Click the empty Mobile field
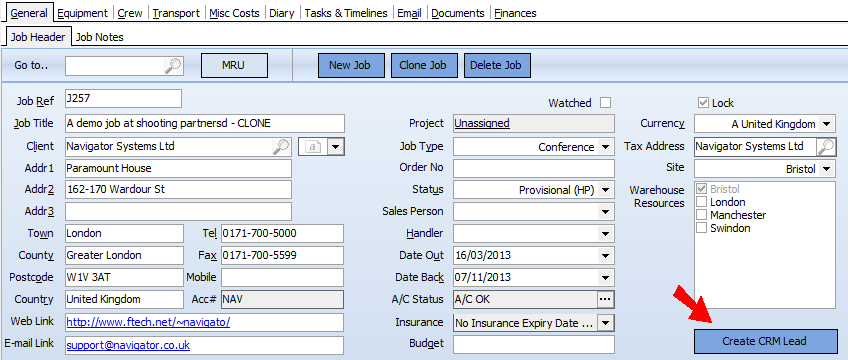 [x=282, y=277]
